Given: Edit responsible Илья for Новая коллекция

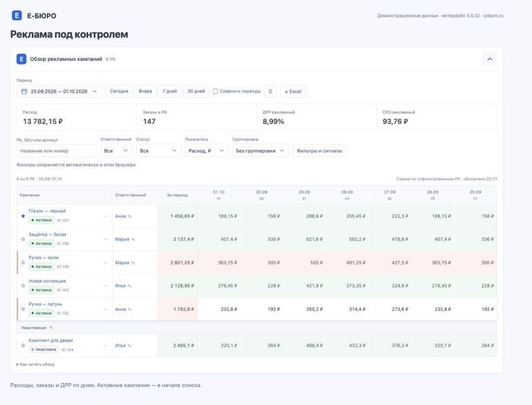Looking at the screenshot, I should 129,286.
